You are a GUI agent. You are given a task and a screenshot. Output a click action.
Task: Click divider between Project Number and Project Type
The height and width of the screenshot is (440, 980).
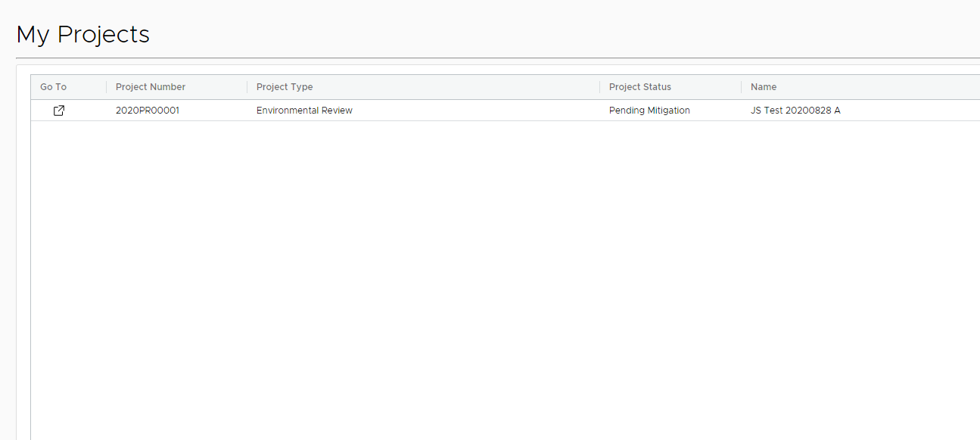pos(247,87)
